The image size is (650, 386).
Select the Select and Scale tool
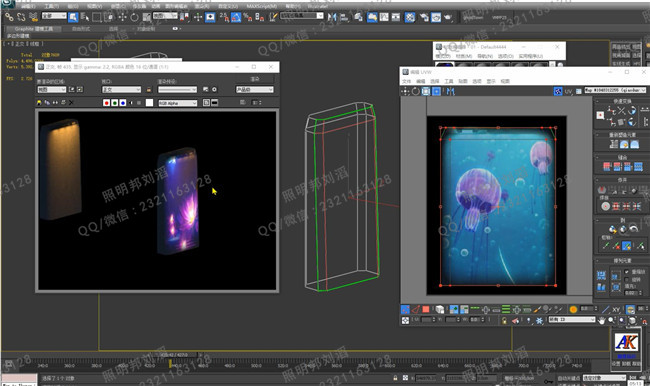(146, 17)
